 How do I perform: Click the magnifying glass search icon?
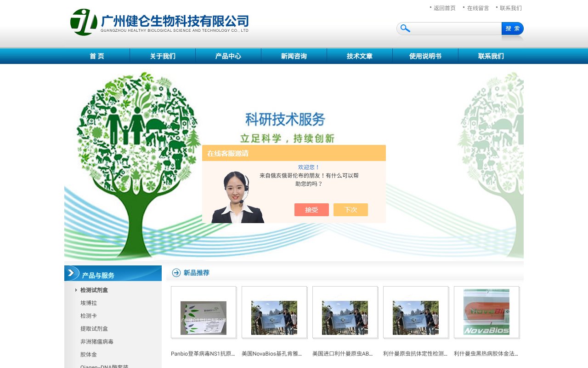pos(405,28)
